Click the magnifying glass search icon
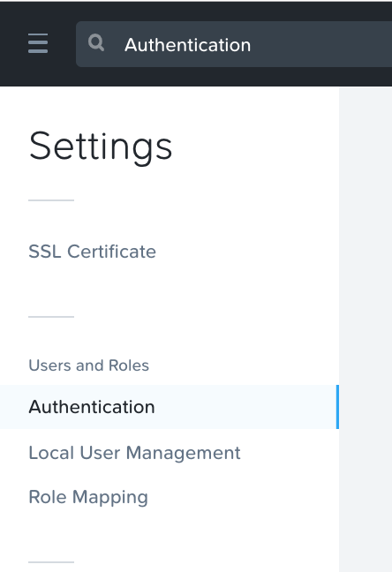The height and width of the screenshot is (572, 392). [x=96, y=42]
